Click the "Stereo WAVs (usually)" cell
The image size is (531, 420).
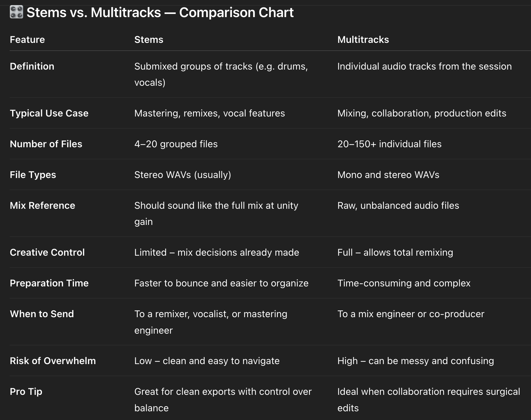(x=182, y=175)
